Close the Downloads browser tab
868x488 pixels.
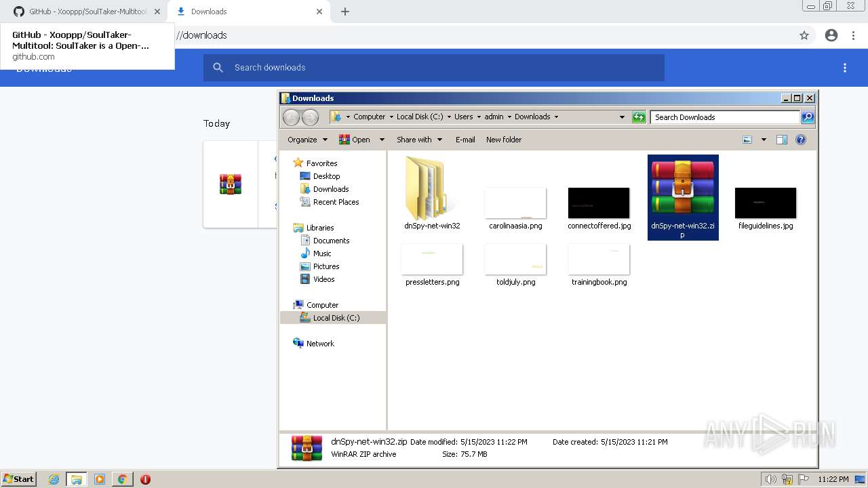(x=319, y=12)
